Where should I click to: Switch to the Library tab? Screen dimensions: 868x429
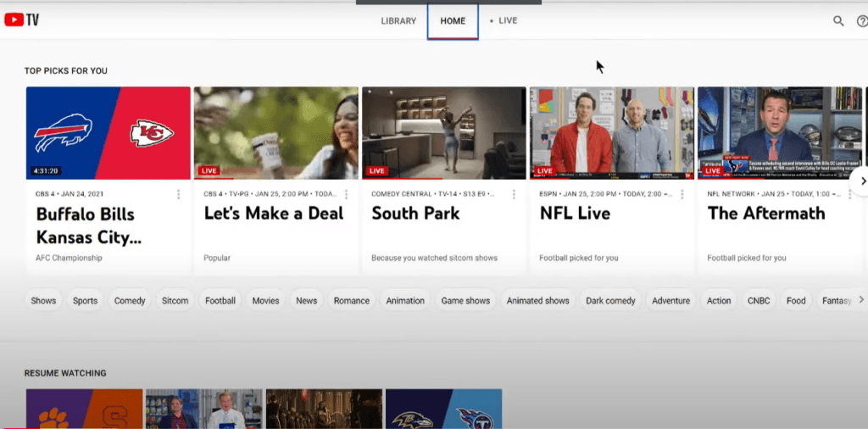[398, 21]
